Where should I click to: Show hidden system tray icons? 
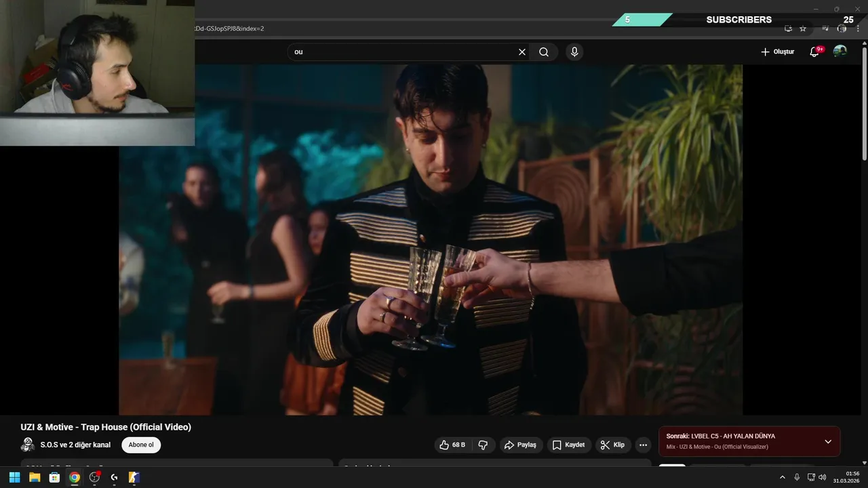coord(782,477)
